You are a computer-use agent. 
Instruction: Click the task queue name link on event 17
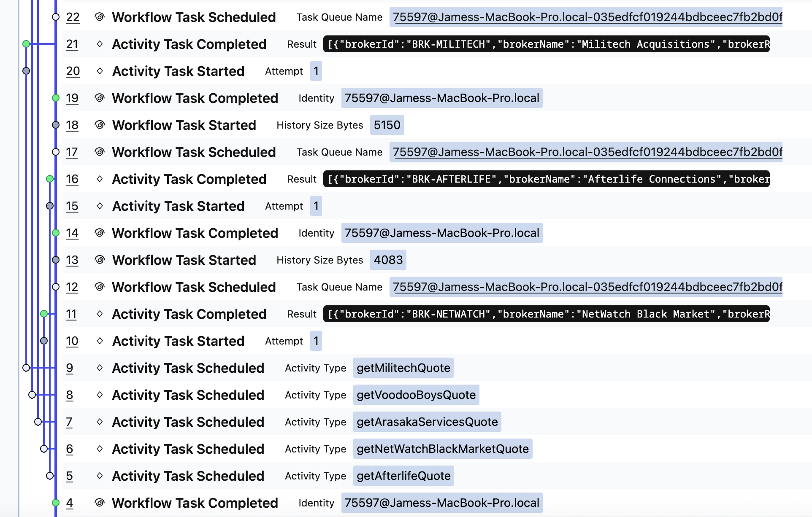587,152
